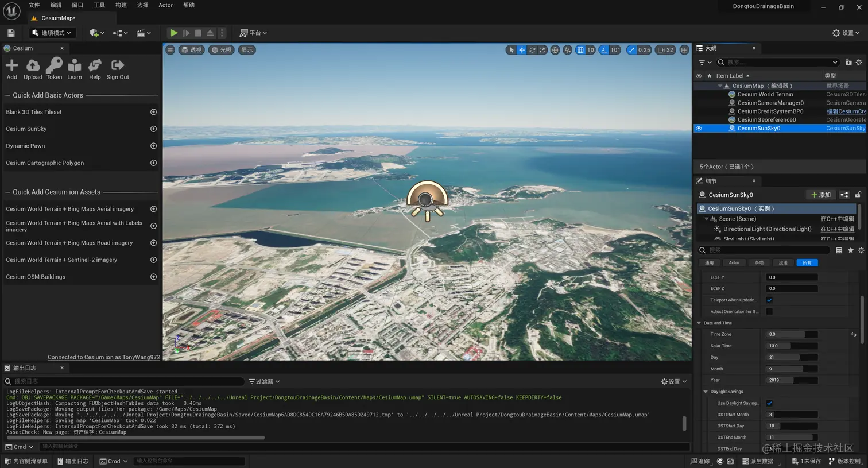Click Sign Out in the Cesium panel

tap(118, 69)
